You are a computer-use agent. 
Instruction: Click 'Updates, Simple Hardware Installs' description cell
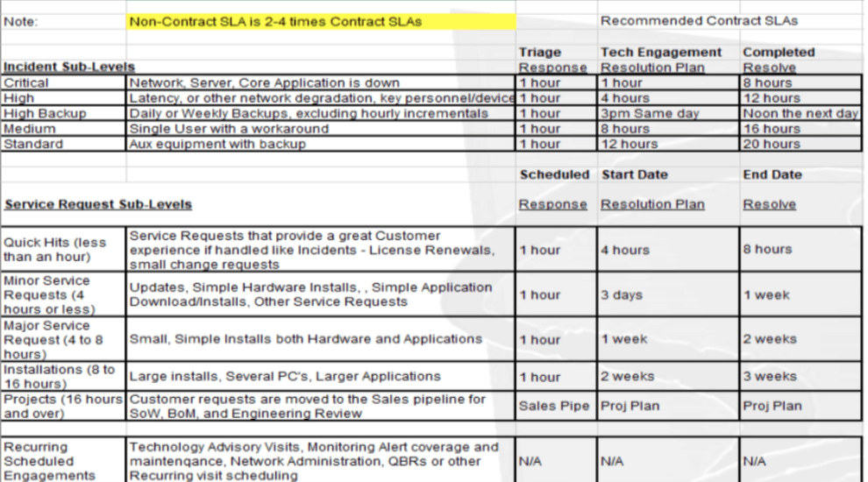(321, 294)
